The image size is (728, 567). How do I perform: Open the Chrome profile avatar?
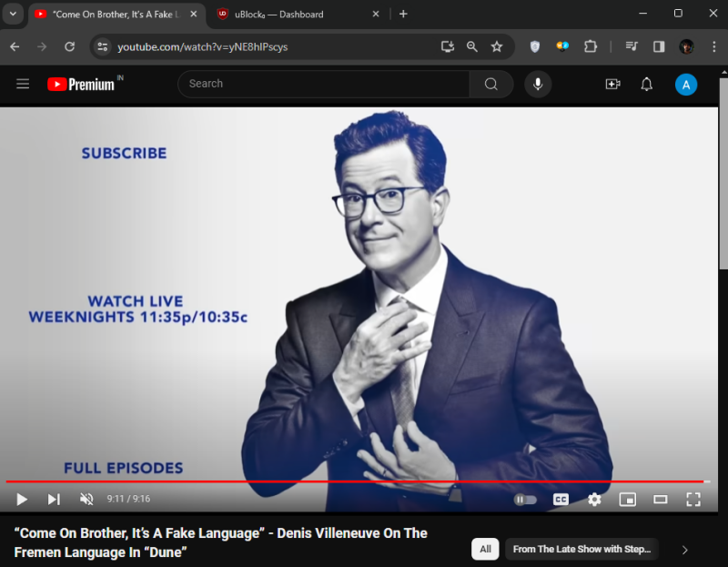pos(686,46)
